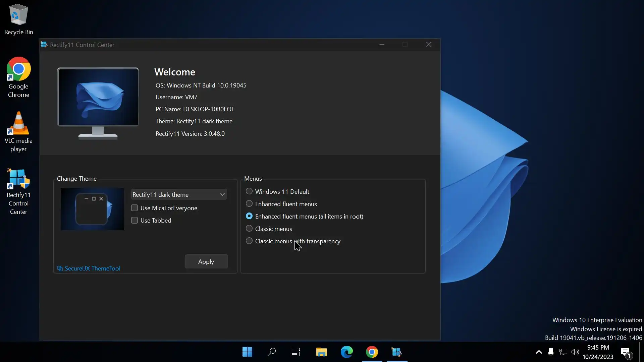Show hidden icons in the system tray
Screen dimensions: 644x362
[x=539, y=352]
